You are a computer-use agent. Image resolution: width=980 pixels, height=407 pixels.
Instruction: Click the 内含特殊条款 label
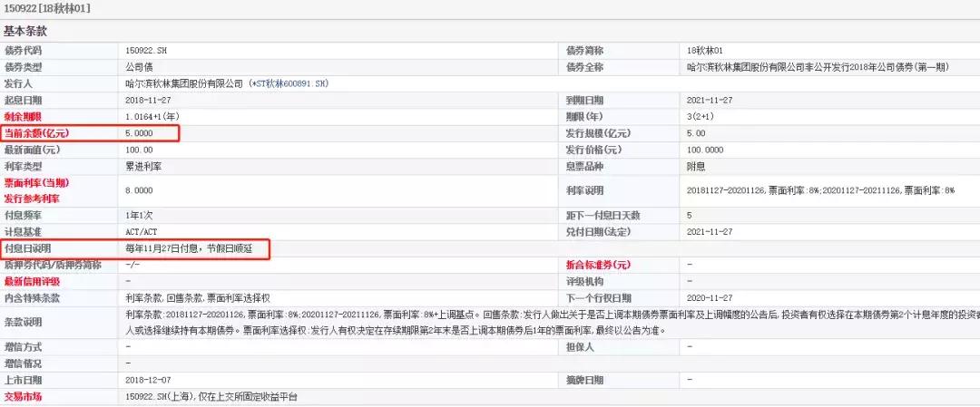point(32,298)
